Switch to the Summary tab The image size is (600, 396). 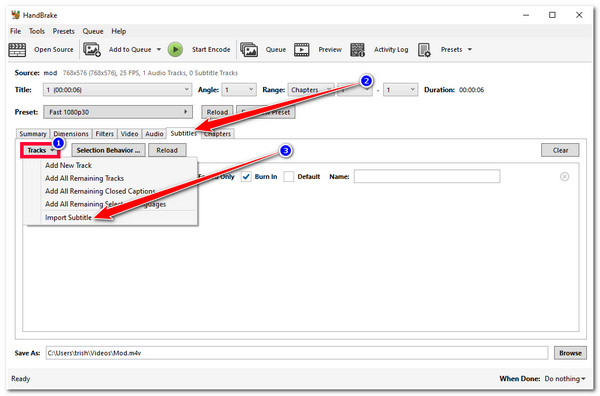33,134
